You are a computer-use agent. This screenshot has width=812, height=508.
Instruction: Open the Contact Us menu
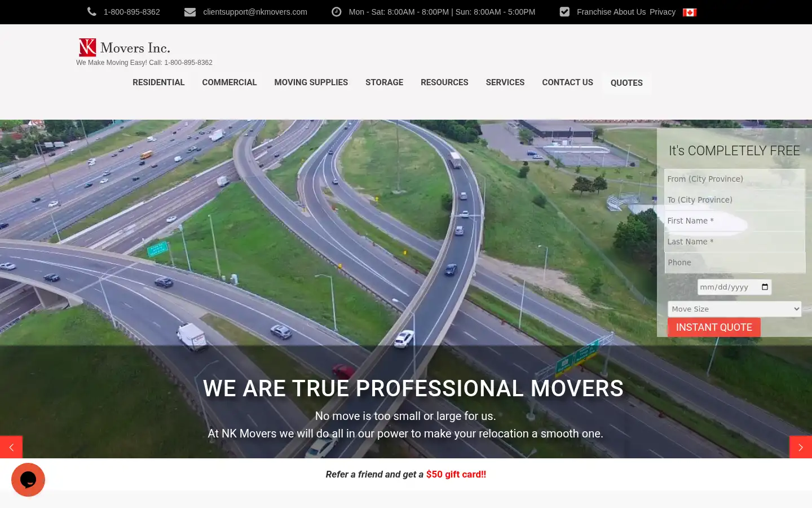point(568,82)
